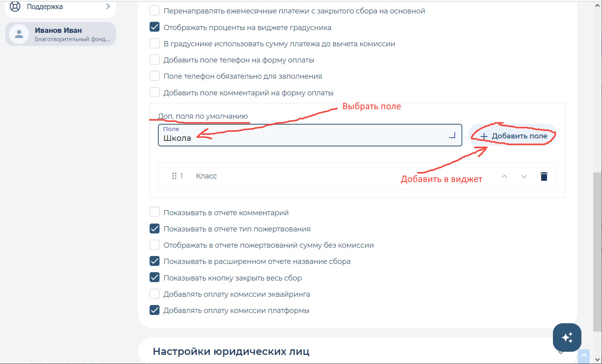This screenshot has height=364, width=602.
Task: Click the user avatar icon for Иванов Иван
Action: point(19,34)
